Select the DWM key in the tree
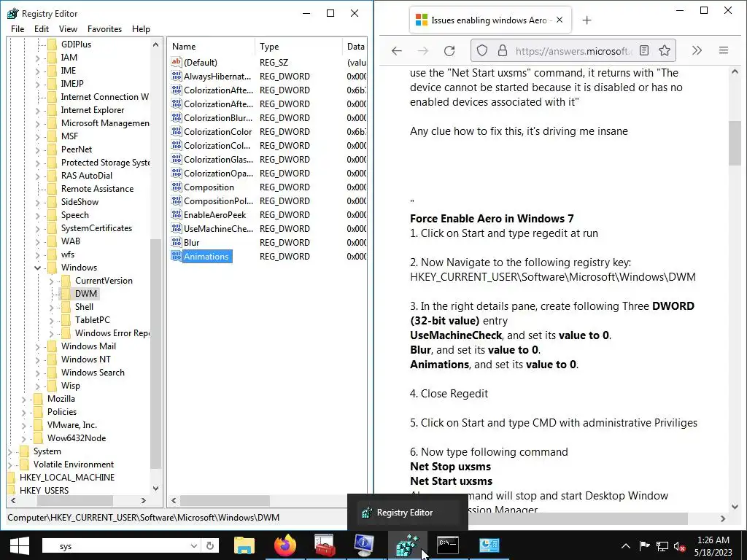This screenshot has width=747, height=560. coord(86,294)
